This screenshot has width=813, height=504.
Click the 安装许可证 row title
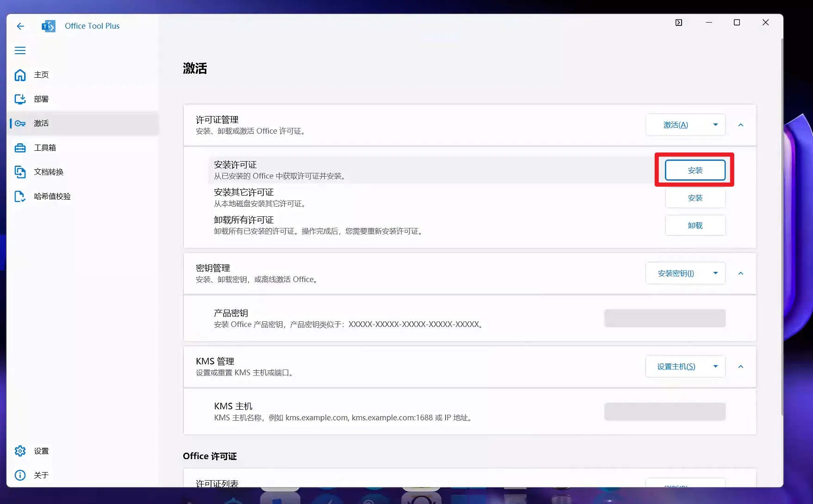[235, 165]
